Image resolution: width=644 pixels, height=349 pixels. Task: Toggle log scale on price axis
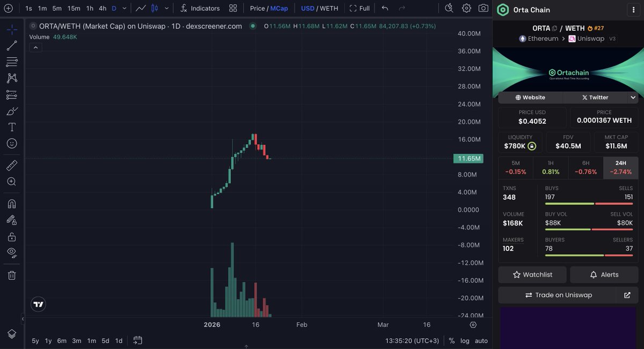[x=465, y=340]
